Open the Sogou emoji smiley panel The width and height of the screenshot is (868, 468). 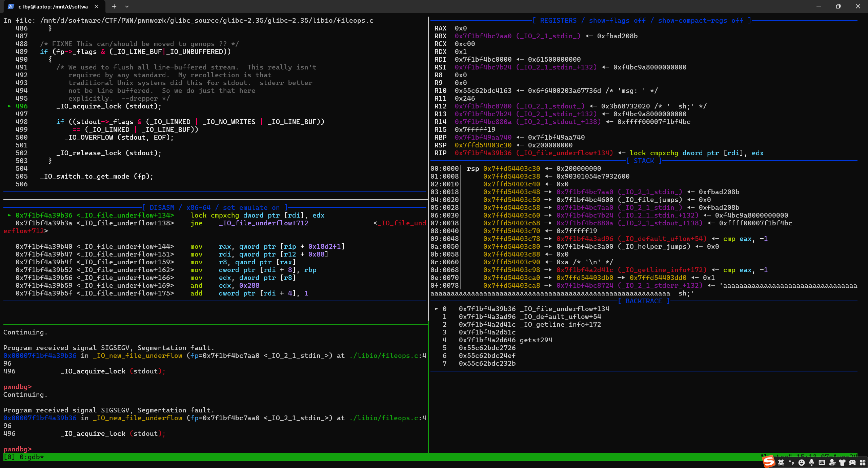[802, 463]
